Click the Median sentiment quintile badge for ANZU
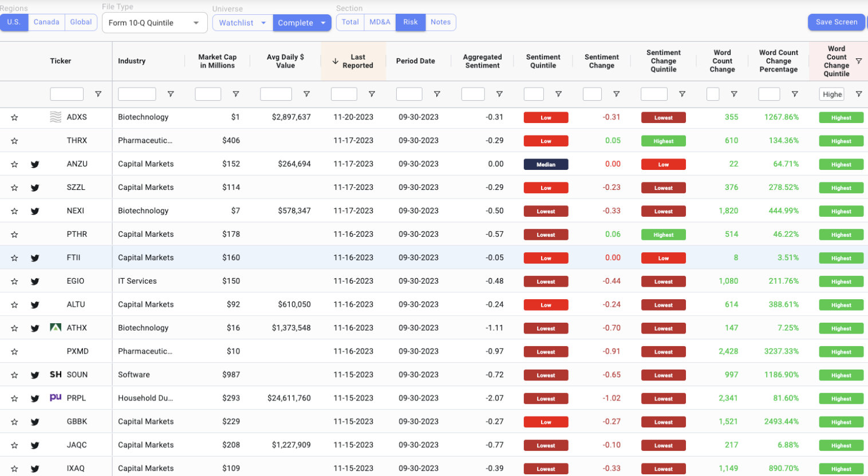The image size is (868, 476). [x=546, y=164]
